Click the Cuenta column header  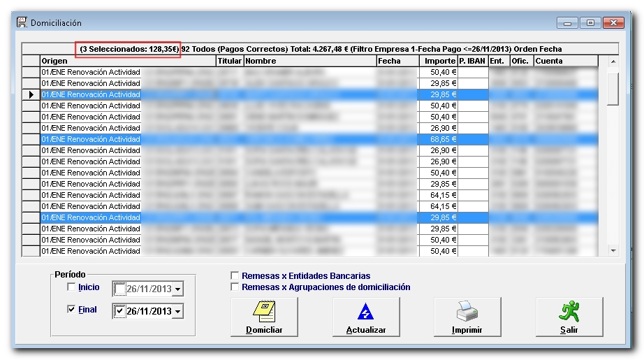click(566, 61)
